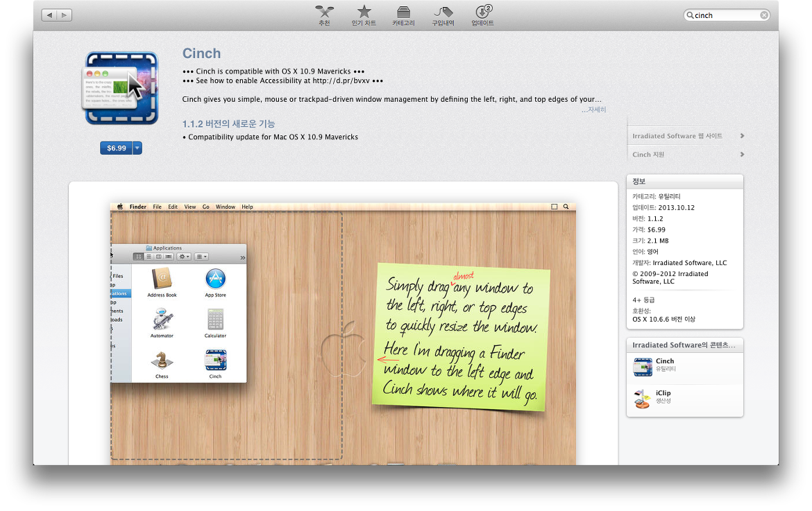Buy Cinch with the $6.99 button
This screenshot has height=511, width=812.
[x=117, y=148]
